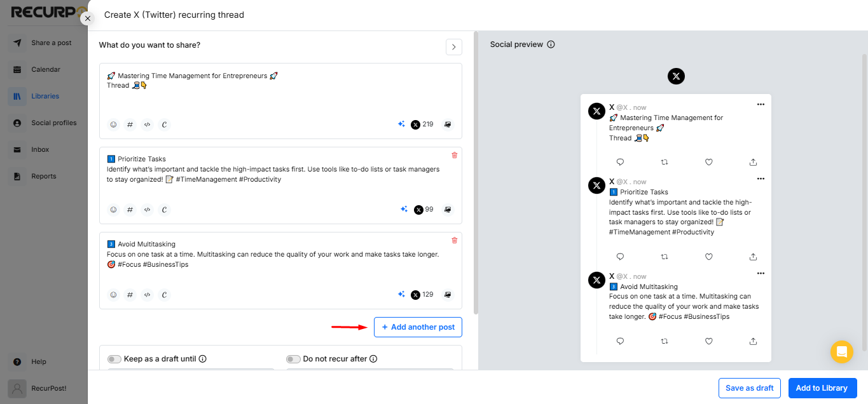
Task: Open emoji picker in Prioritize Tasks post
Action: 113,210
